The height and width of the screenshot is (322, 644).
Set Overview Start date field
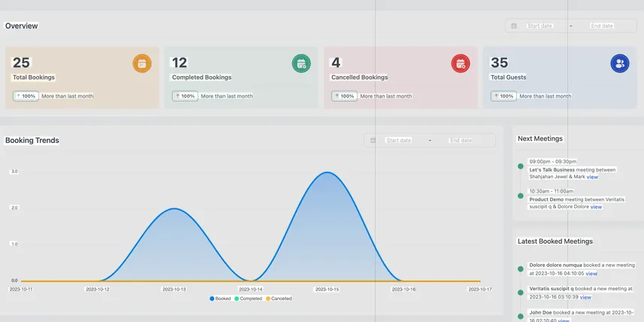tap(540, 26)
